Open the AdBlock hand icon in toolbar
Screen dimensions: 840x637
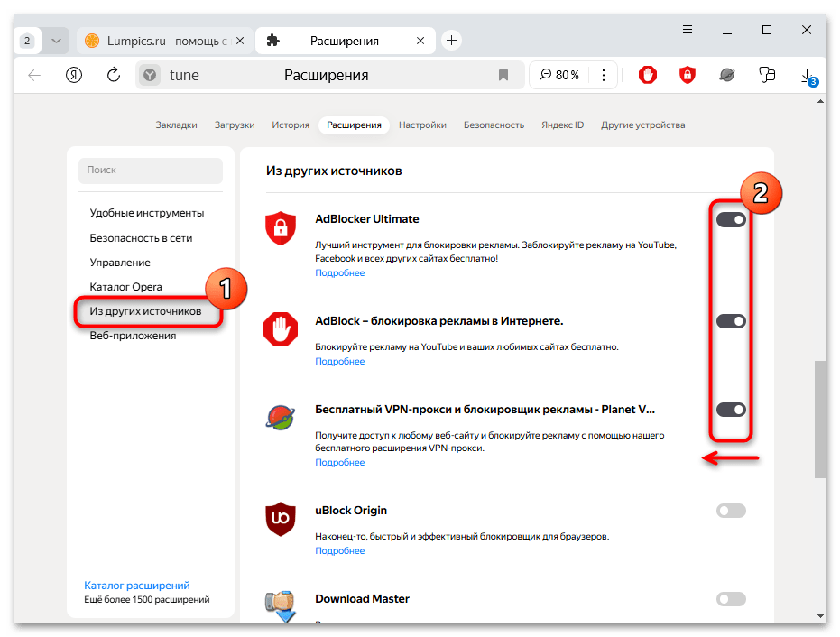pos(648,75)
